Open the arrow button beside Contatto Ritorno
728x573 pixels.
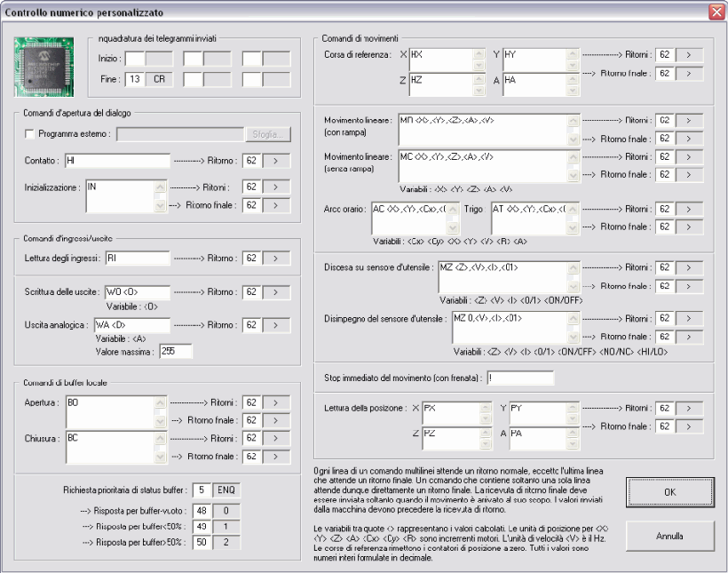(x=276, y=161)
